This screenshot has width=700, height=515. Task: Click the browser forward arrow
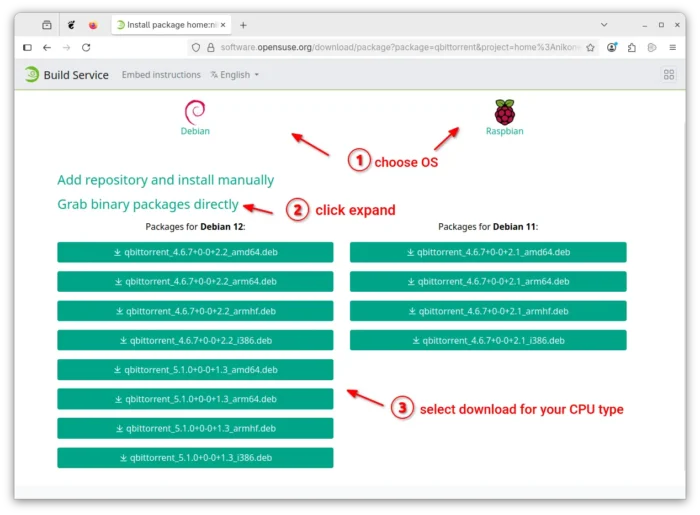point(67,47)
